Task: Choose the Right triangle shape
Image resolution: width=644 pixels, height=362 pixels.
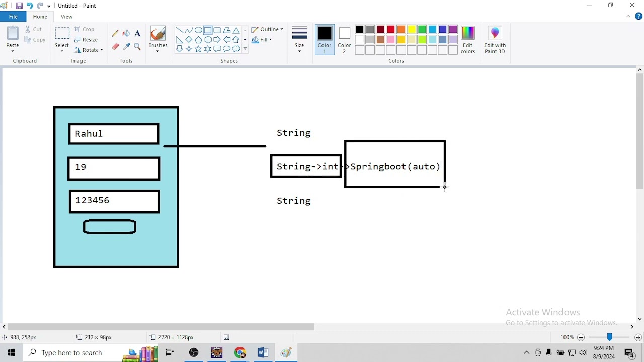Action: 179,40
